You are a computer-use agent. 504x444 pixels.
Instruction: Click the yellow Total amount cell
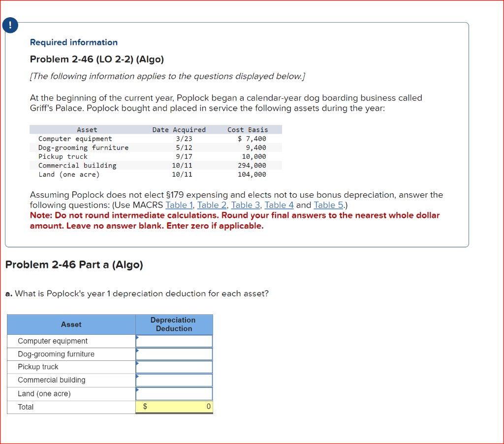[x=175, y=407]
